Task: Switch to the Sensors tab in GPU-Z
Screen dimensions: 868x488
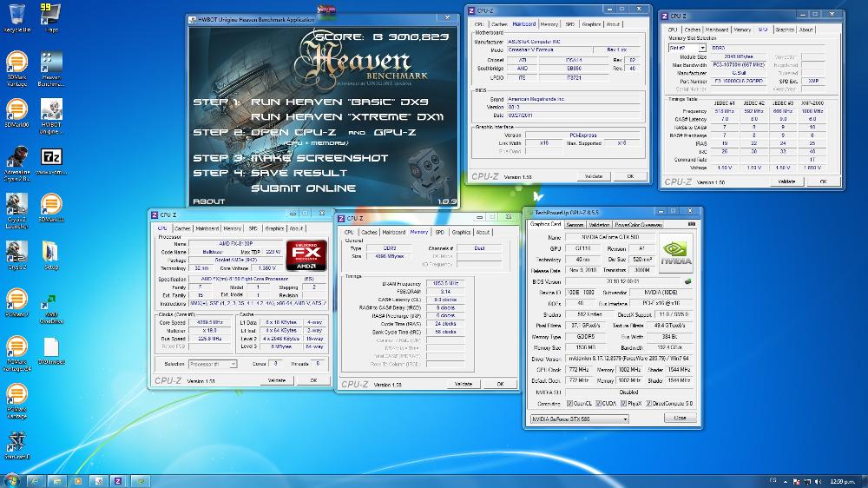Action: 575,225
